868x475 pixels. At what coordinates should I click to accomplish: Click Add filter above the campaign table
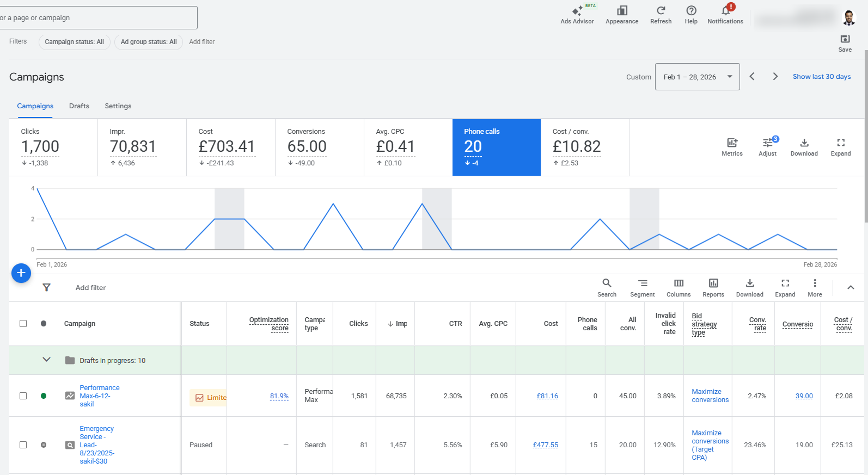tap(90, 288)
